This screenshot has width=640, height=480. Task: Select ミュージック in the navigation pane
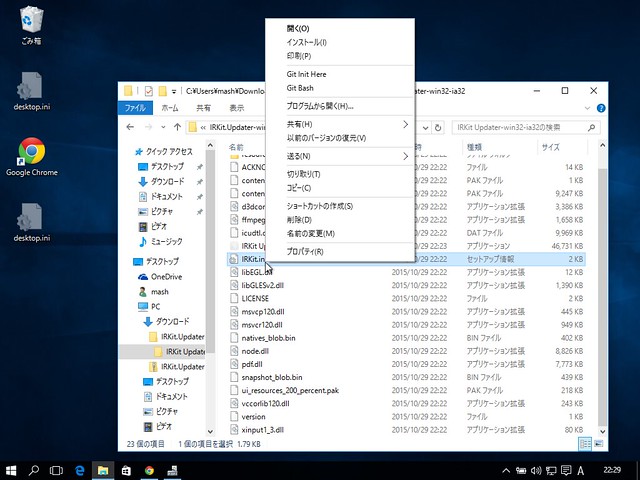161,242
